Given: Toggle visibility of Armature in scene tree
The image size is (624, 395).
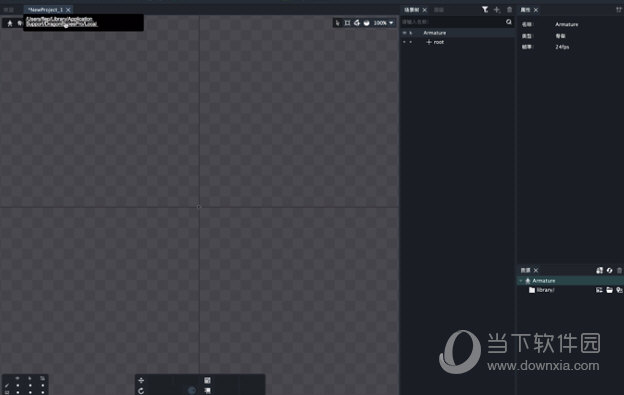Looking at the screenshot, I should point(404,33).
